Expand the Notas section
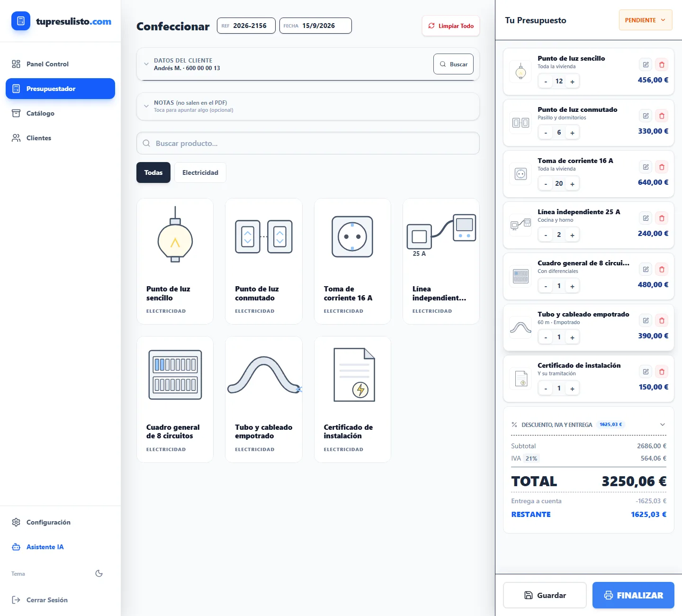The width and height of the screenshot is (682, 616). 146,106
